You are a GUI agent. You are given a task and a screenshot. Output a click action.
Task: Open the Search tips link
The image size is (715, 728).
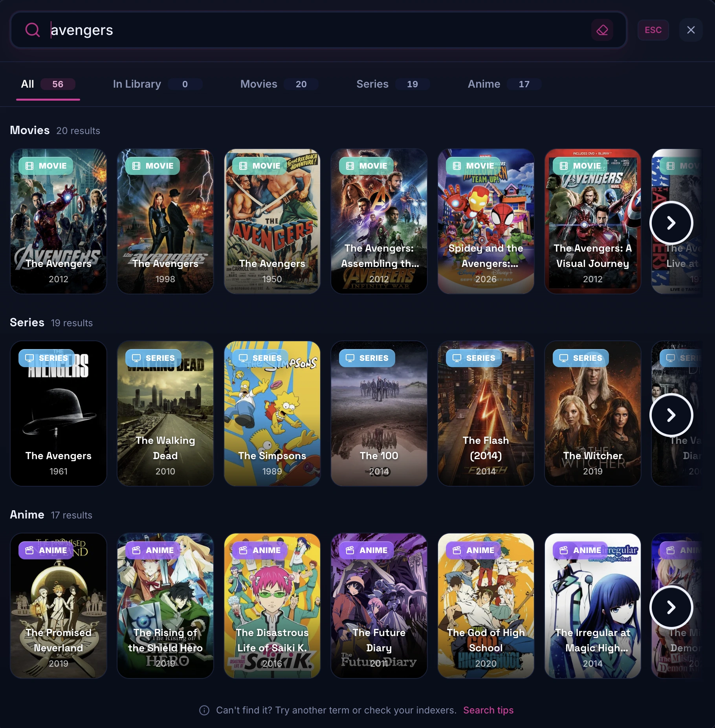pyautogui.click(x=488, y=710)
